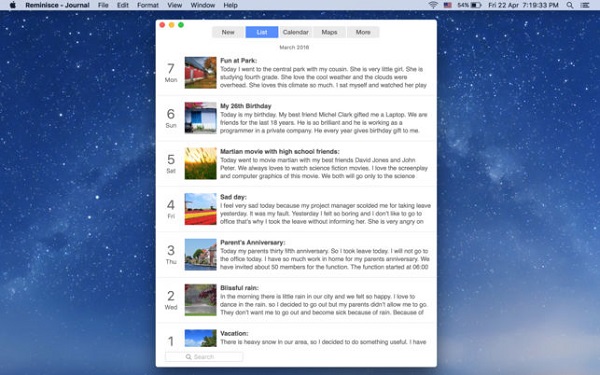Image resolution: width=600 pixels, height=375 pixels.
Task: Click the date 5 Sat
Action: [x=171, y=163]
